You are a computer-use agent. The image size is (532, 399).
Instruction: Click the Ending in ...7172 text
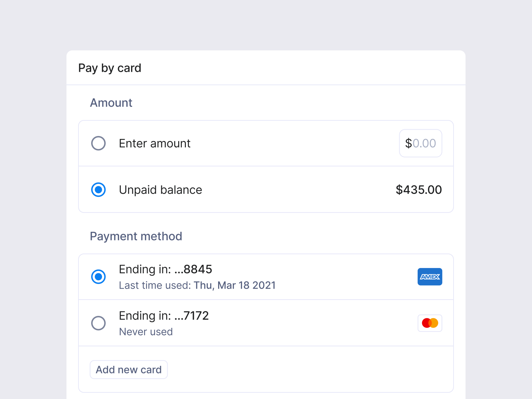click(x=164, y=316)
